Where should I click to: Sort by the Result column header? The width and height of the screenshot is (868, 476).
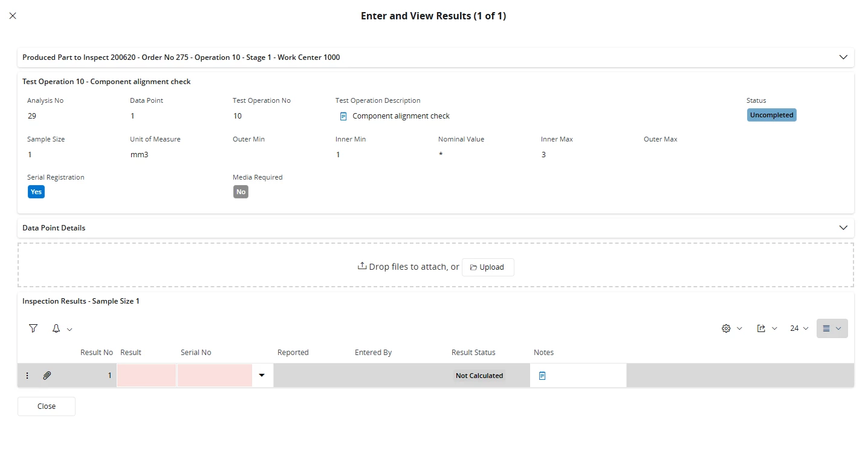click(131, 353)
